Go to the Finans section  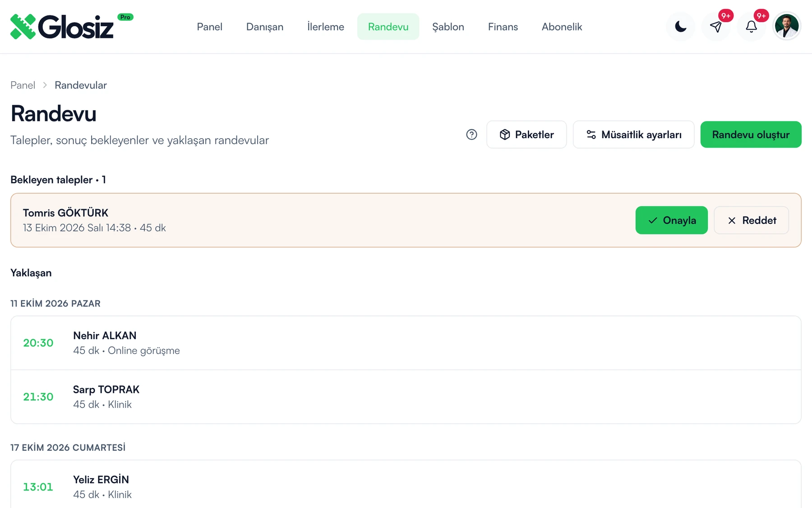[503, 27]
